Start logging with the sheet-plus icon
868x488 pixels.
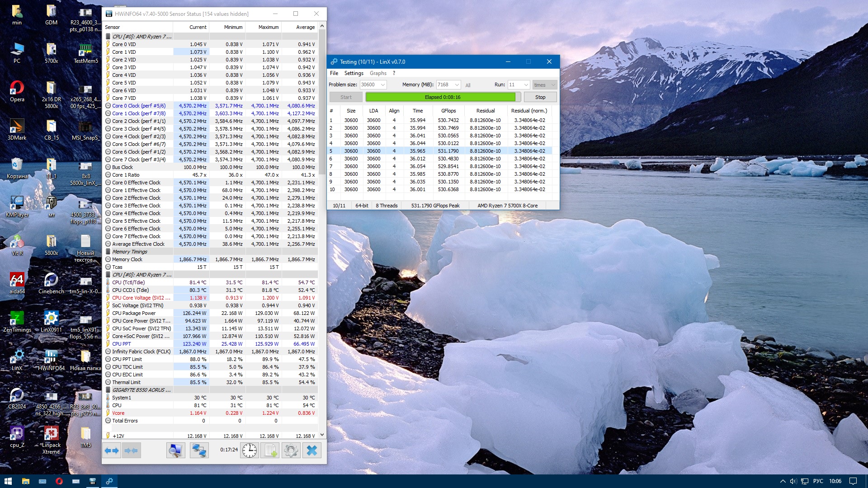pyautogui.click(x=270, y=450)
